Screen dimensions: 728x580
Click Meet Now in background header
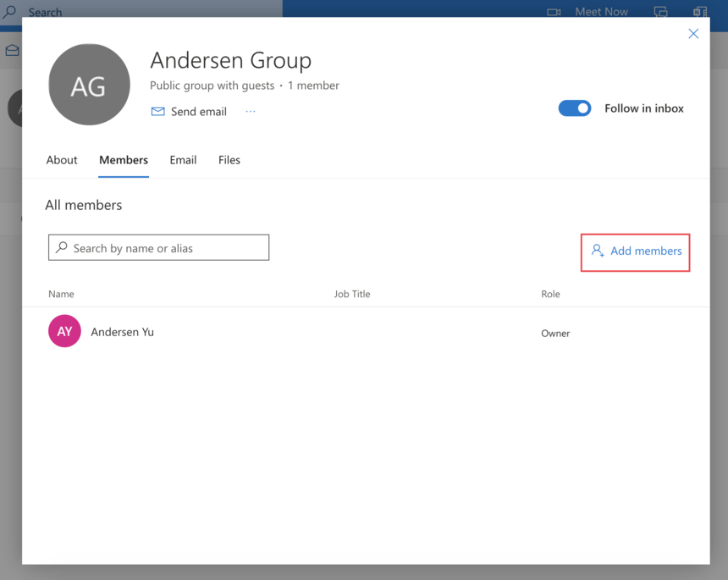tap(601, 12)
